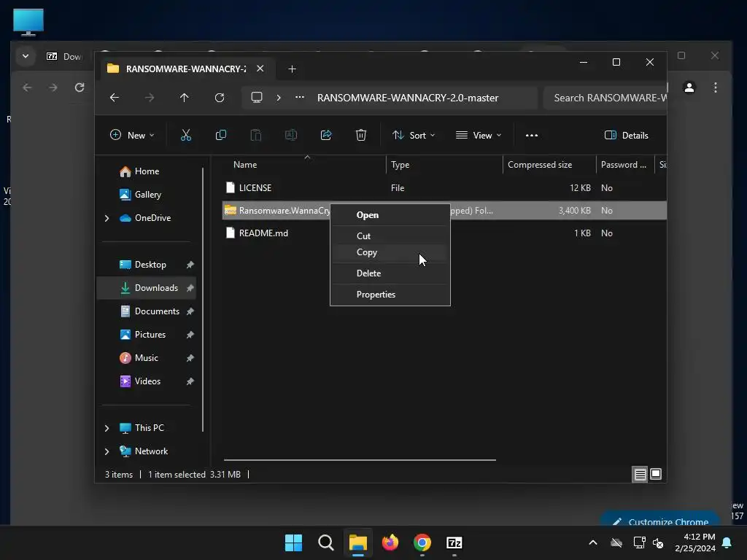This screenshot has height=560, width=747.
Task: Select Gallery in the navigation pane
Action: tap(147, 195)
